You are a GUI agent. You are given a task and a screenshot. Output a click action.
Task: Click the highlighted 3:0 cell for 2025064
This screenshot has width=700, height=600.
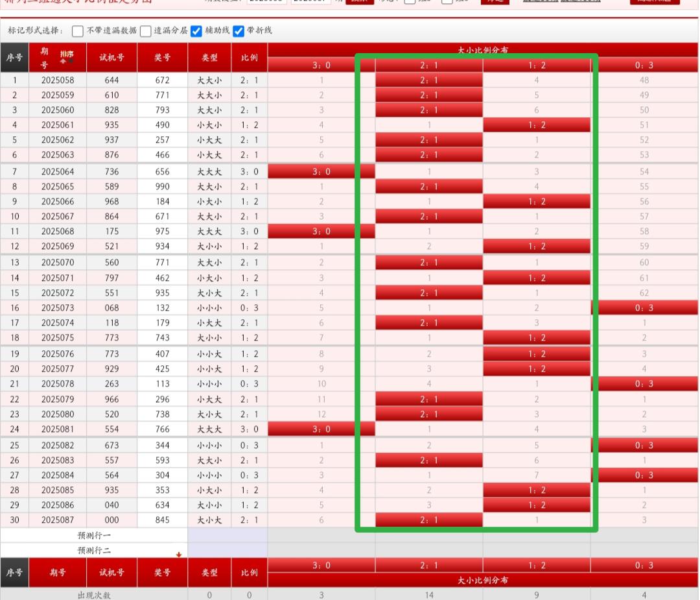321,171
